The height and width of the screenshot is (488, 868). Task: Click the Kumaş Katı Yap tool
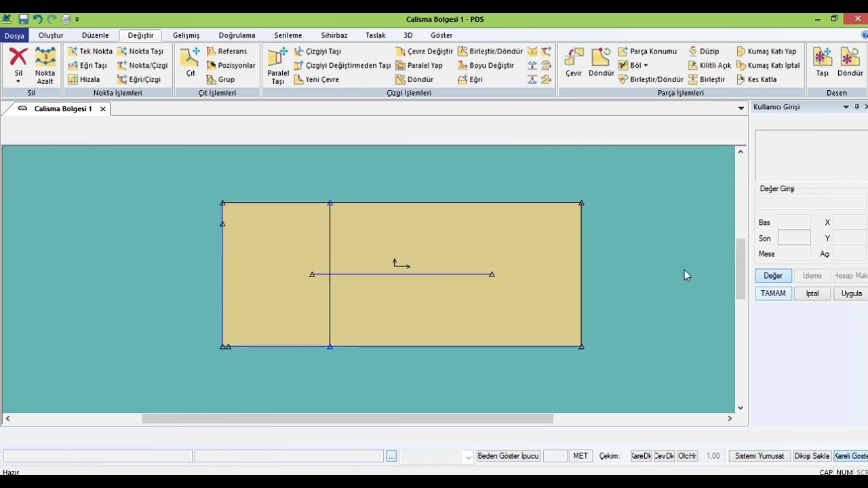coord(766,52)
